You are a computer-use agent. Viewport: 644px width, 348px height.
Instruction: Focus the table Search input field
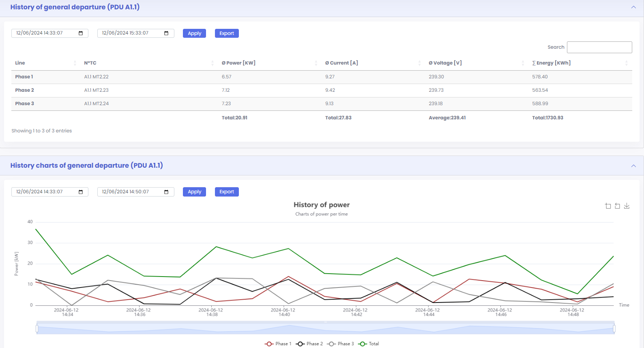pos(599,47)
